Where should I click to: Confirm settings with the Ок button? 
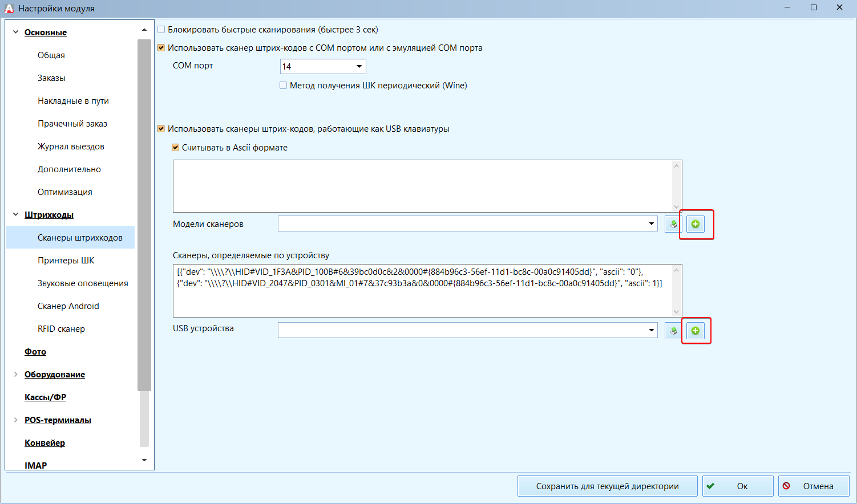click(737, 486)
